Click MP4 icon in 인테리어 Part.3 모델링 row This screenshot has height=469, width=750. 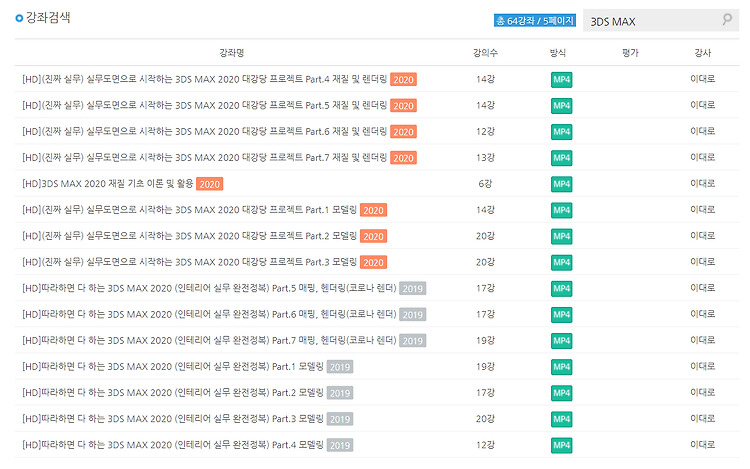(562, 419)
